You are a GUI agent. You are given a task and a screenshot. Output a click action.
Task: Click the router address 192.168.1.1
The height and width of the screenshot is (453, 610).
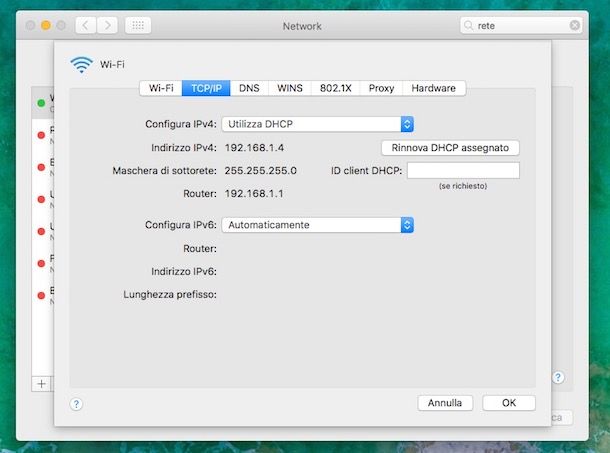pos(254,193)
